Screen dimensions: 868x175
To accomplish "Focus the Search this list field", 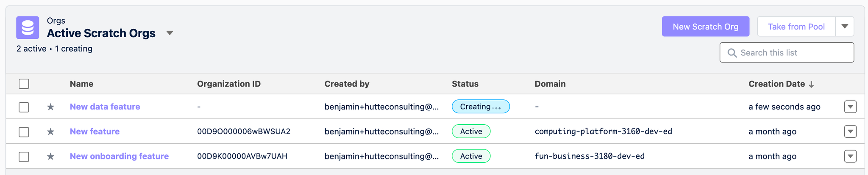I will coord(793,53).
